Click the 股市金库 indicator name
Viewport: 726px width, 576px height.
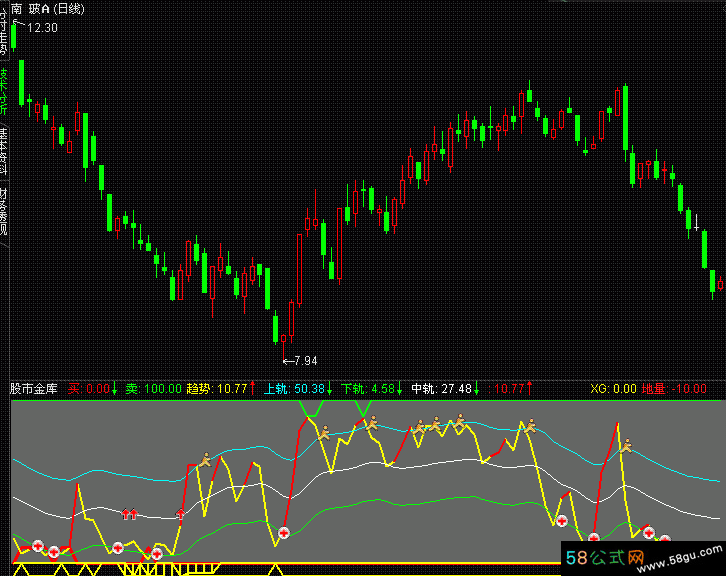pos(34,388)
